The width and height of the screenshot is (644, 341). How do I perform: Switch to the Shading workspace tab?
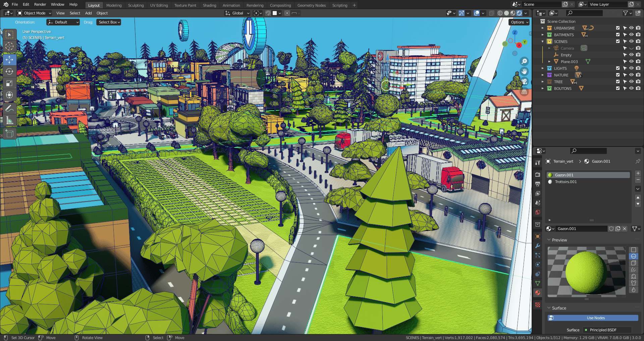coord(209,5)
